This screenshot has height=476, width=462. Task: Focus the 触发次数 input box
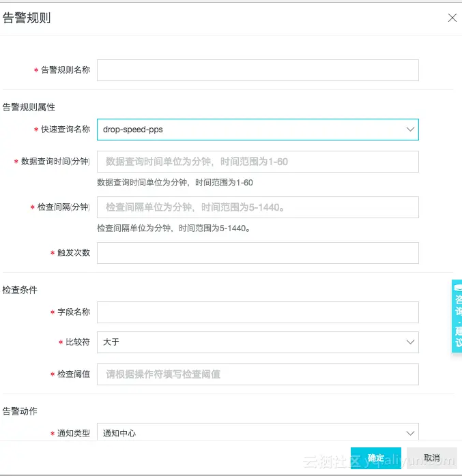pyautogui.click(x=257, y=253)
